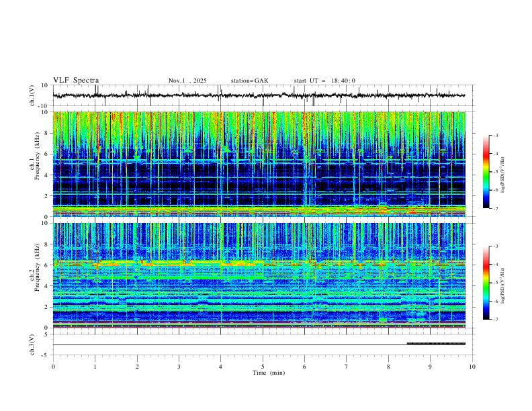Click the 5 tick on ch.3(V) axis

[x=46, y=334]
